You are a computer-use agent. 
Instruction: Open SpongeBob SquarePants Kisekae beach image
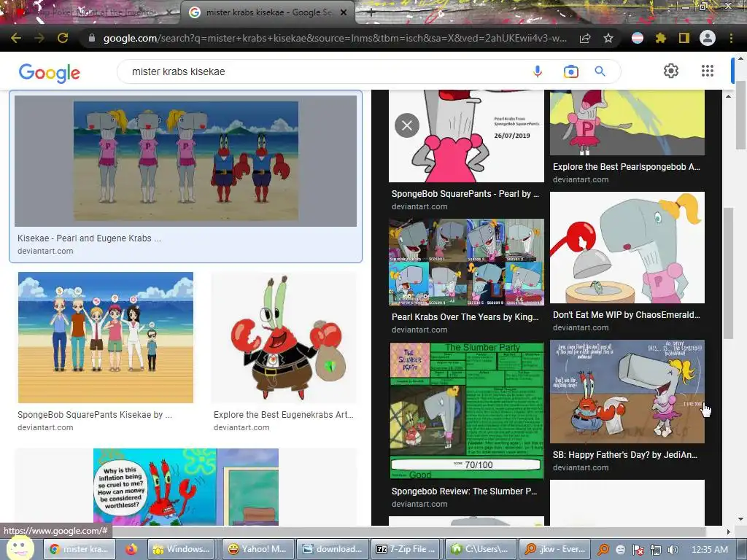(x=106, y=338)
